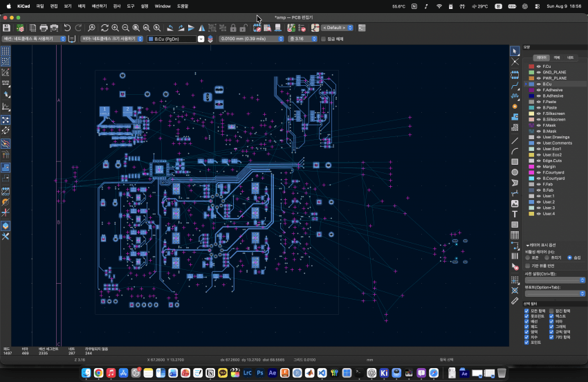Screen dimensions: 588x382
Task: Click the Lock (closed padlock) icon
Action: (x=233, y=28)
